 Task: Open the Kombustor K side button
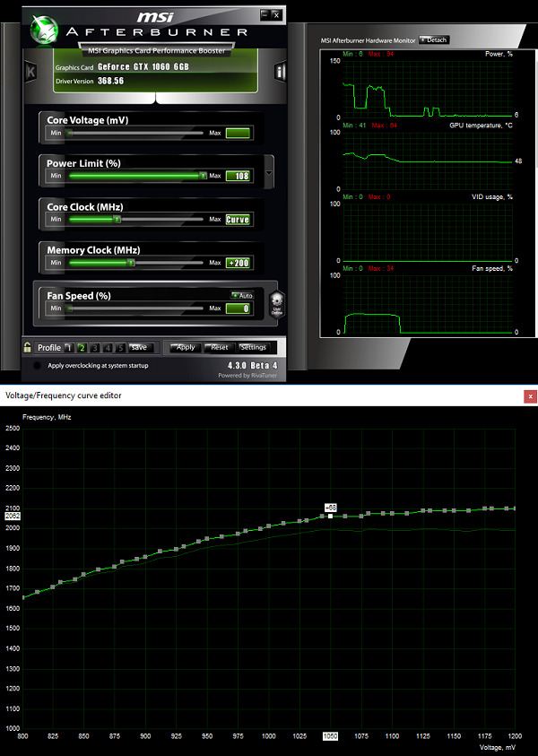click(x=30, y=73)
